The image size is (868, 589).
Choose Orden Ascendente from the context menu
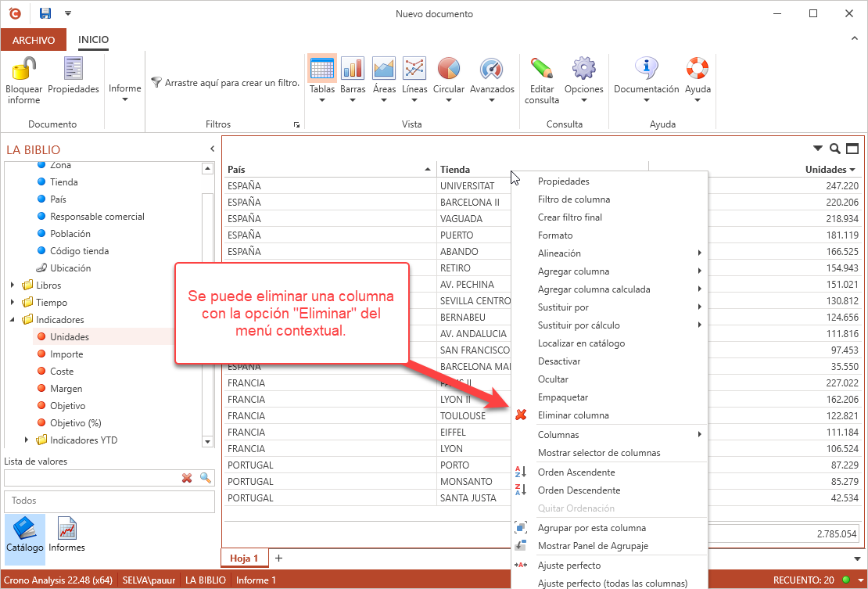pos(576,472)
